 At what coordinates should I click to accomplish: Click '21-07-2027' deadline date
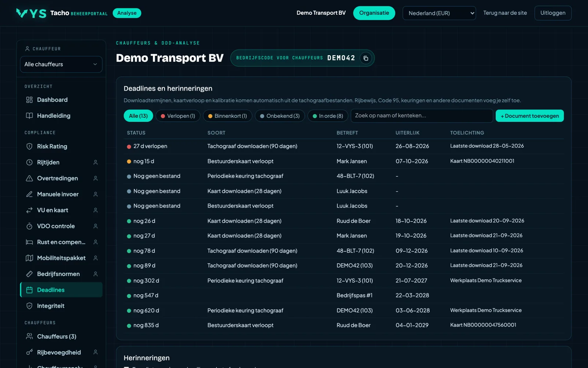(411, 281)
